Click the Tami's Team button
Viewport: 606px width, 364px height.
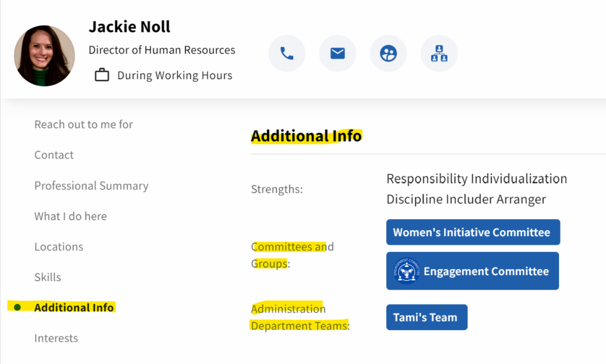427,318
